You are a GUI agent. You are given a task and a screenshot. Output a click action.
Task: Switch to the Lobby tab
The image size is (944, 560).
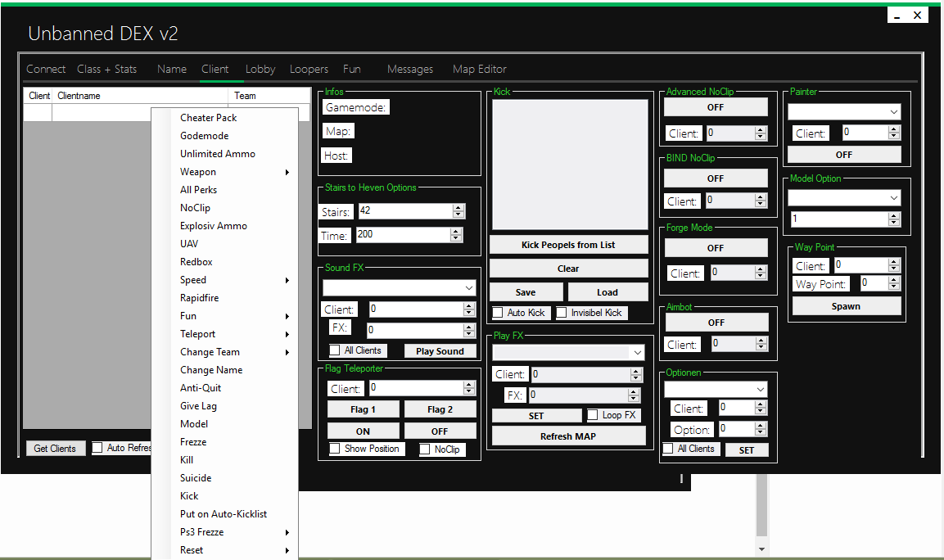260,69
